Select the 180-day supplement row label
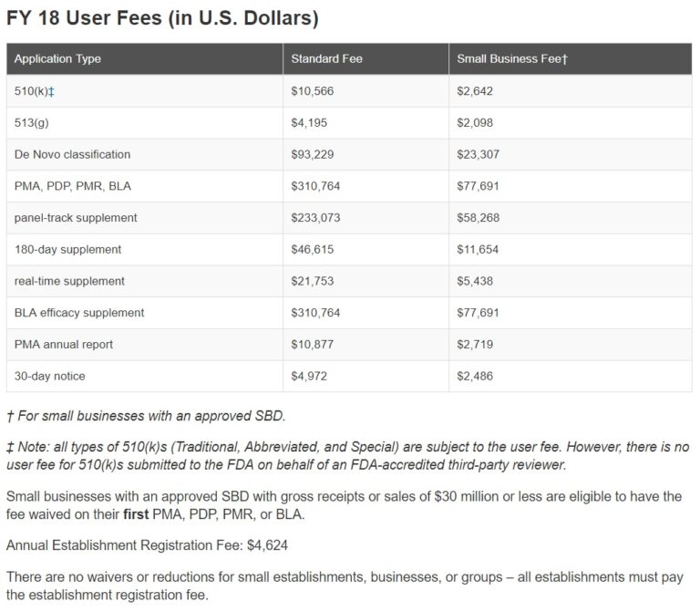700x612 pixels. pyautogui.click(x=67, y=249)
